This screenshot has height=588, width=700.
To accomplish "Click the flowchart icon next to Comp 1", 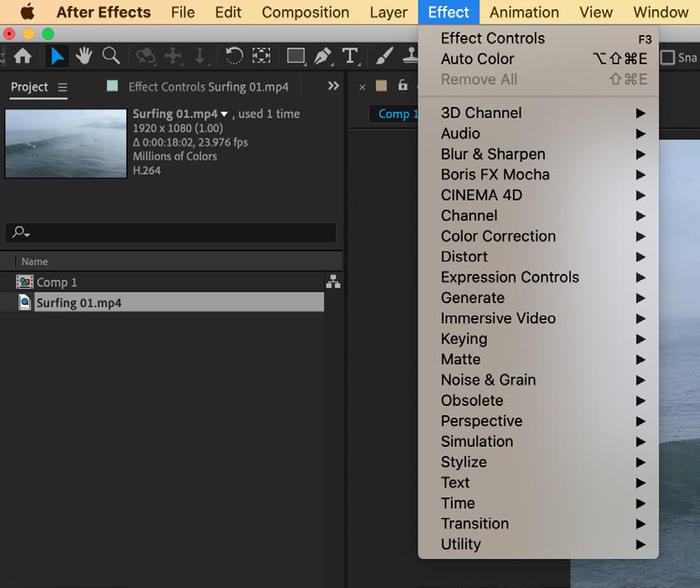I will tap(333, 281).
